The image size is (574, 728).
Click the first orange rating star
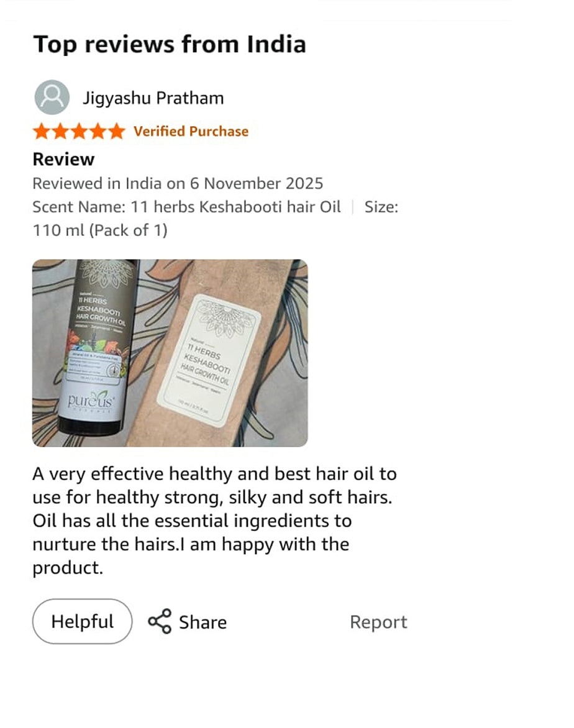(x=42, y=132)
